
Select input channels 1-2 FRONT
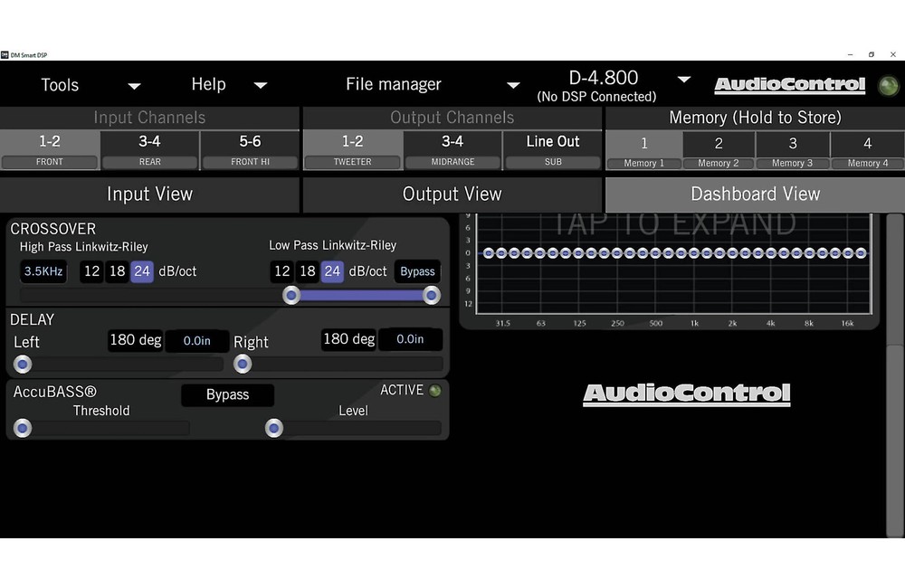[50, 150]
